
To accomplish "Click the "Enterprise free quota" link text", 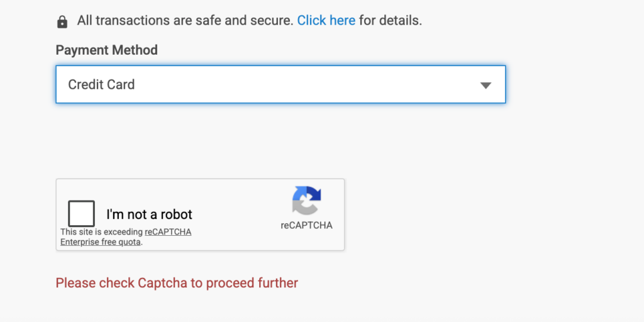I will (x=101, y=242).
